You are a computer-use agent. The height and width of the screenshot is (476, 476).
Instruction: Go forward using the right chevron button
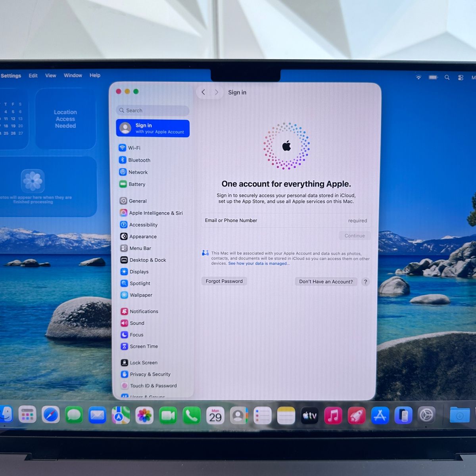[x=217, y=92]
